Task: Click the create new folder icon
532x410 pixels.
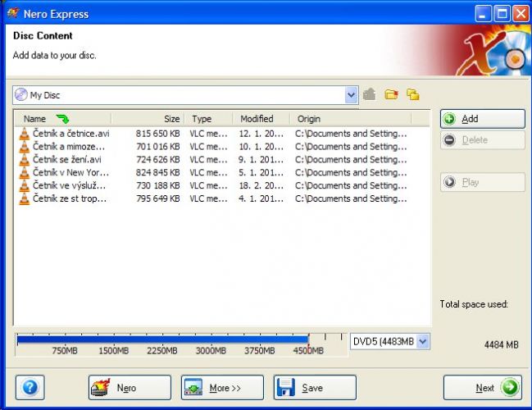Action: coord(391,94)
